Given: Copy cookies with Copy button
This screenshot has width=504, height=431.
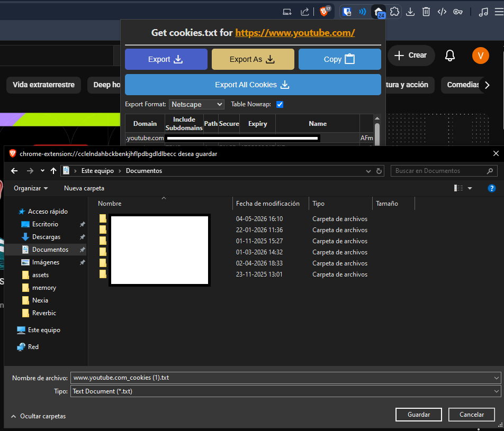Looking at the screenshot, I should (x=340, y=59).
